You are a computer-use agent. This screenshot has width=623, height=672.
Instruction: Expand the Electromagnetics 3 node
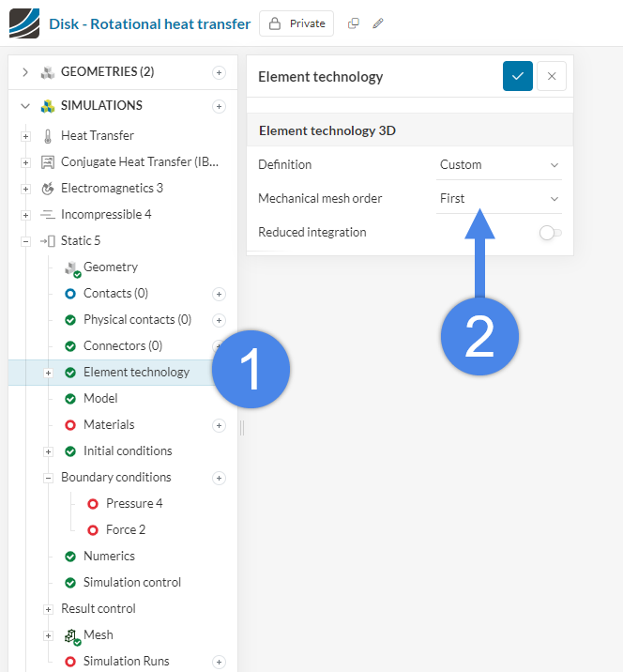(x=25, y=189)
